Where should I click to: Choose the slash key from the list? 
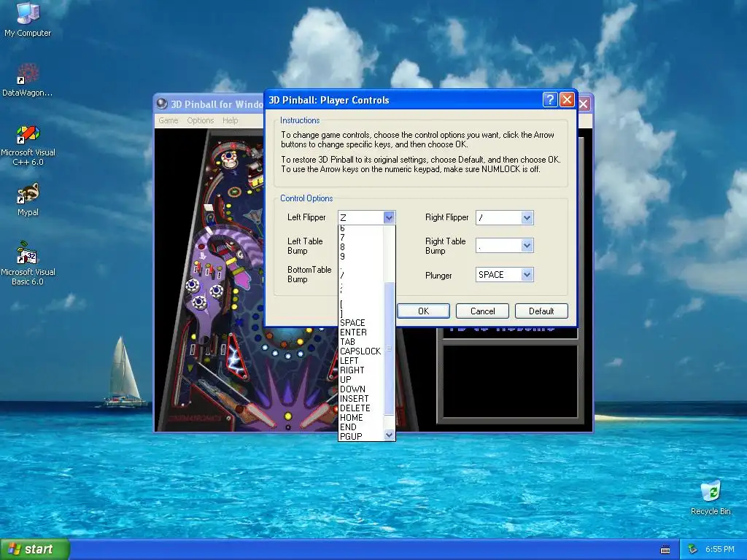click(x=360, y=276)
